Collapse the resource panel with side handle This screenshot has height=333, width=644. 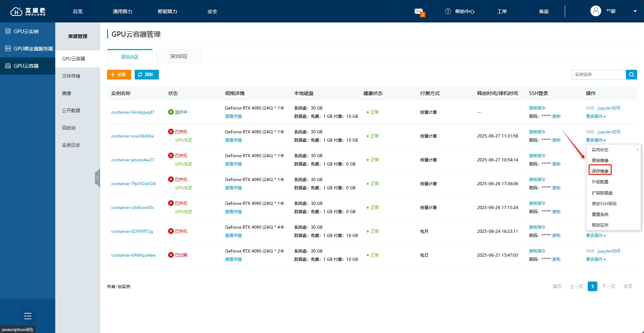(98, 178)
